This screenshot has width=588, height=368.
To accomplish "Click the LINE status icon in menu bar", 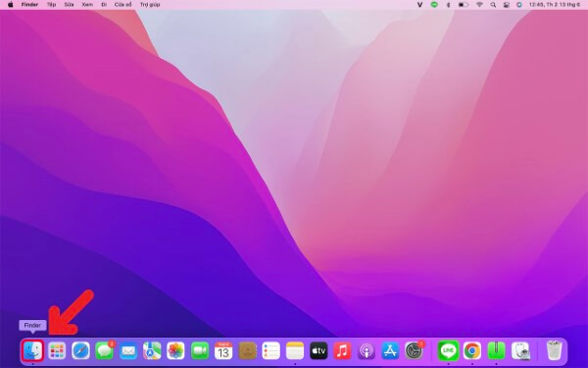I will [434, 5].
